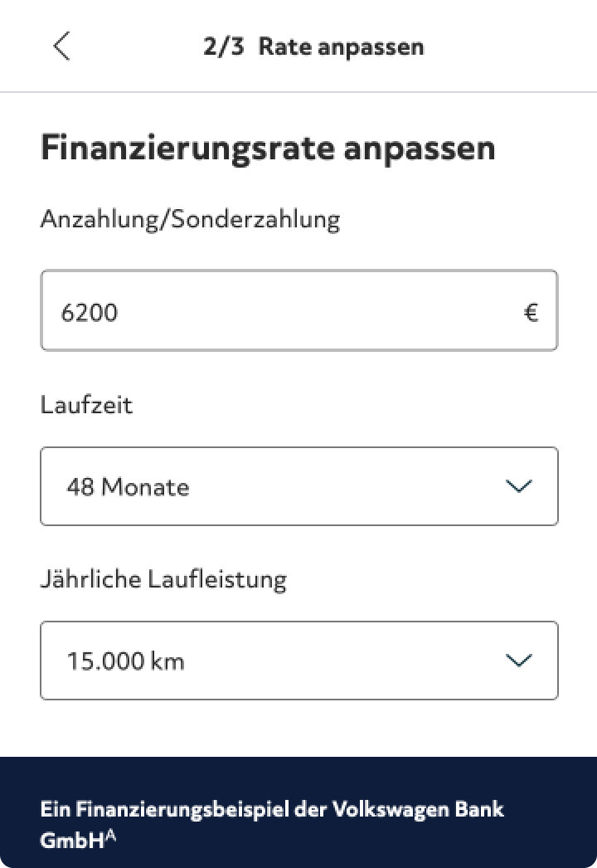The image size is (597, 868).
Task: Select the '48 Monate' value text
Action: [128, 487]
